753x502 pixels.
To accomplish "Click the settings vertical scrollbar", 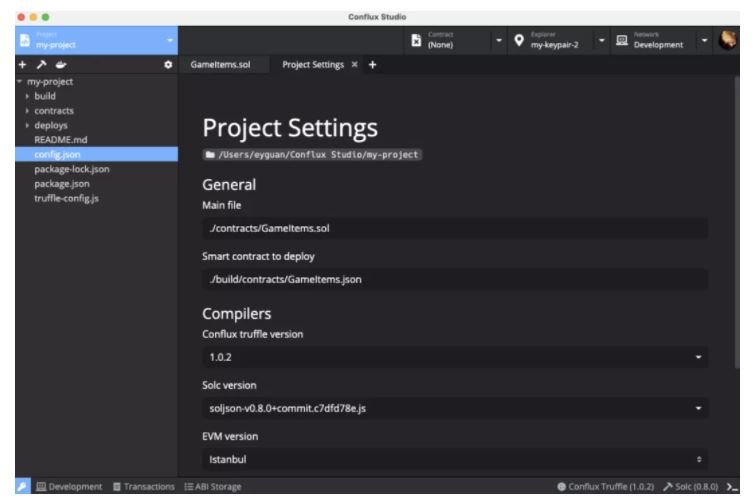I will (737, 222).
